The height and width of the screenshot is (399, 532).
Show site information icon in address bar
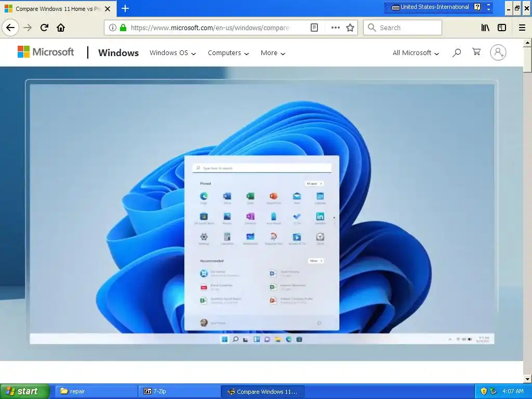click(x=113, y=28)
